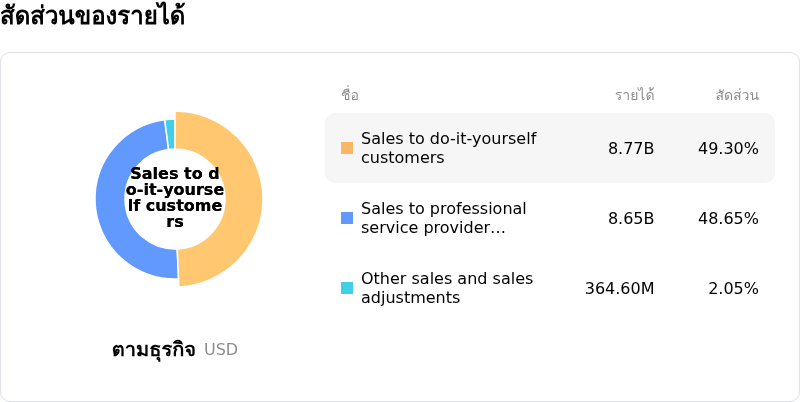Click the 49.30% share value
800x402 pixels.
pyautogui.click(x=728, y=149)
